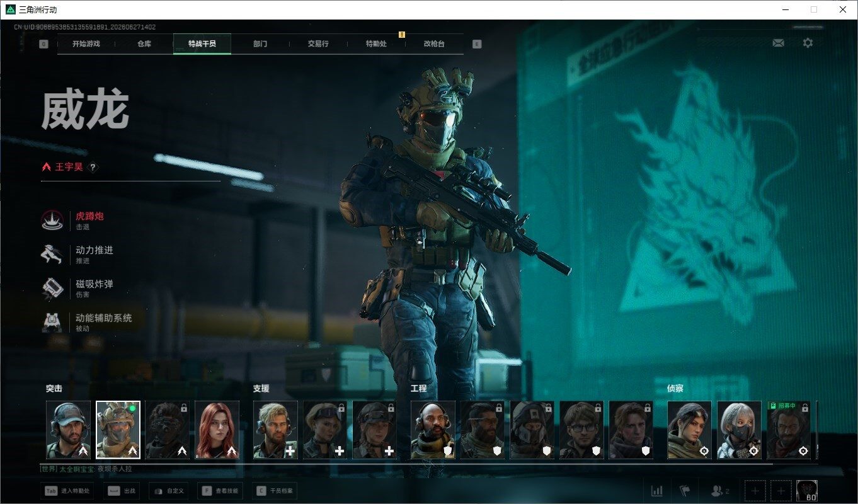The width and height of the screenshot is (858, 504).
Task: Select the red-haired woman assault operator
Action: [x=217, y=430]
